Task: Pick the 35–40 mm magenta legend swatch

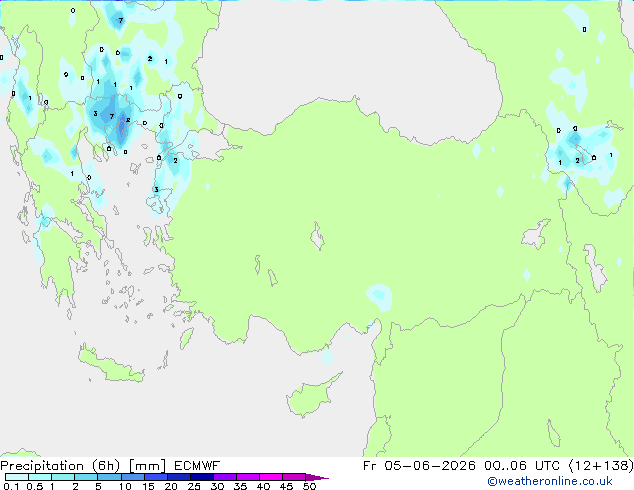Action: tap(247, 477)
